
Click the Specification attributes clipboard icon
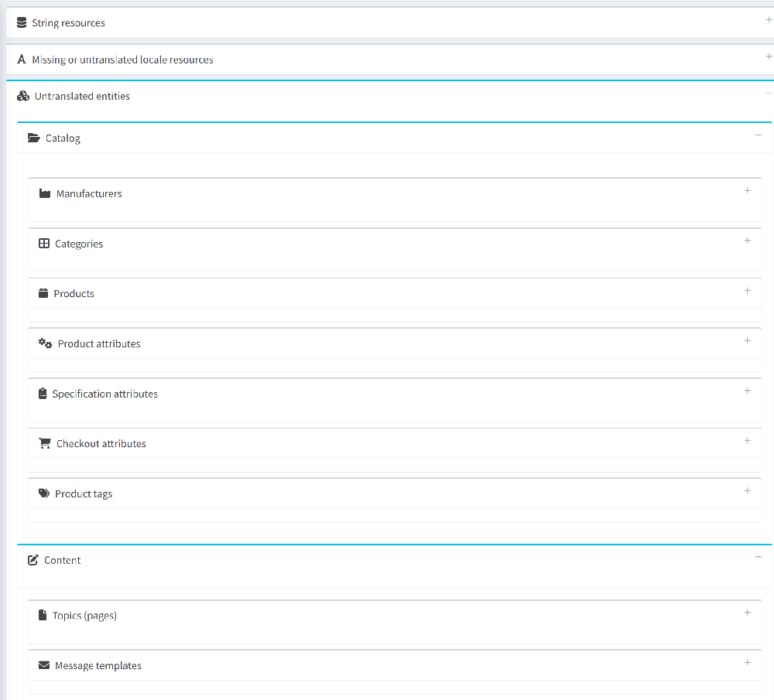(43, 393)
